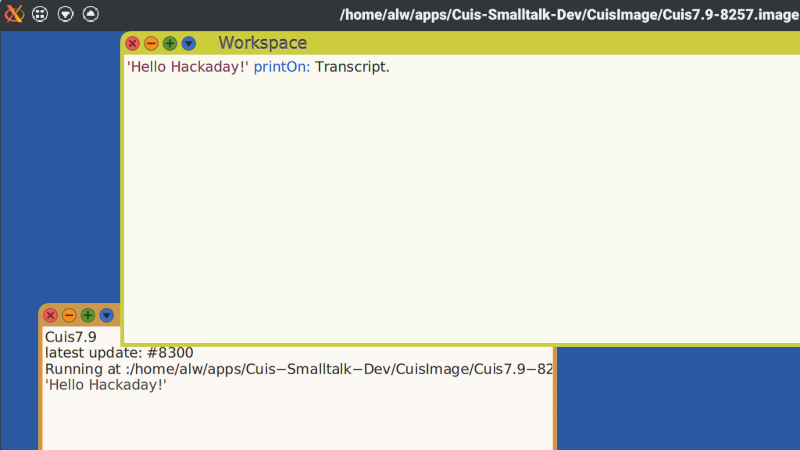Click the 'Hello Hackaday!' output in the Transcript

pos(106,385)
